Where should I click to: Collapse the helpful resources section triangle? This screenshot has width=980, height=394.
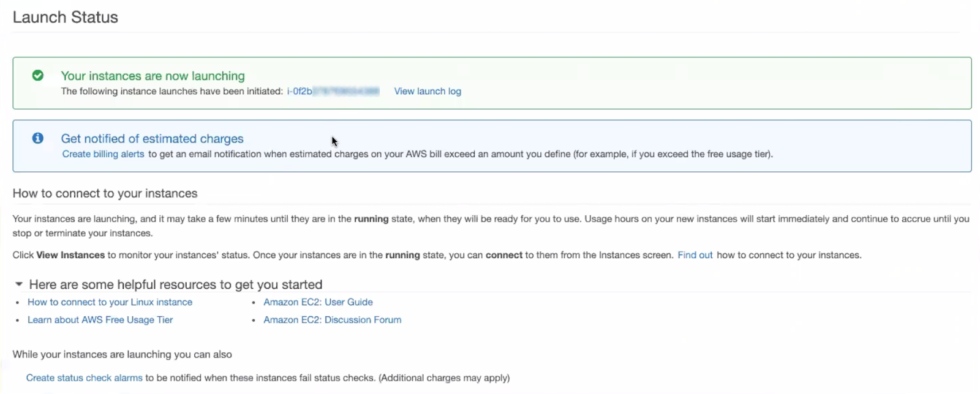(x=19, y=284)
